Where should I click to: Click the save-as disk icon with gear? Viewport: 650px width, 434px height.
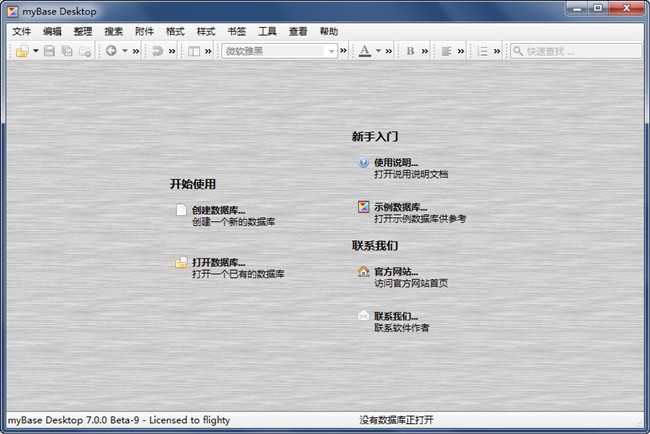(x=85, y=51)
